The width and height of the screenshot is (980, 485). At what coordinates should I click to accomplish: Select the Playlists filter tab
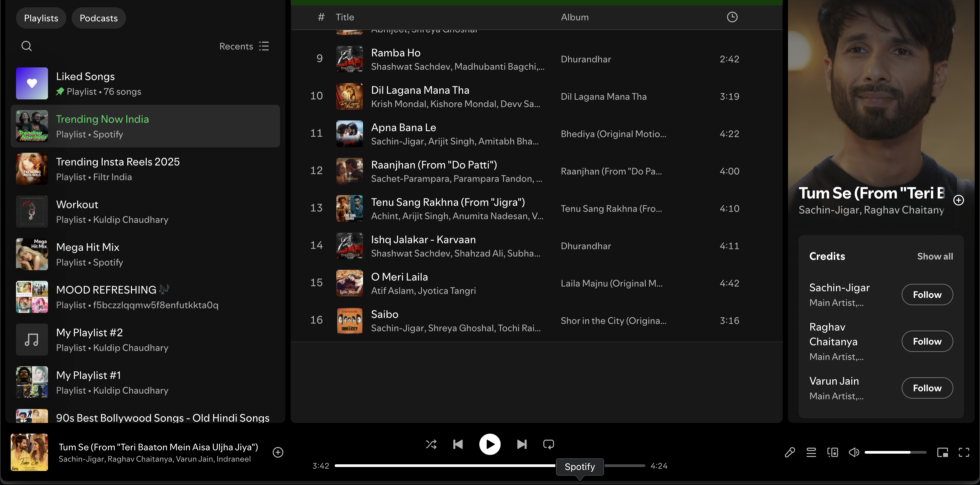point(41,18)
